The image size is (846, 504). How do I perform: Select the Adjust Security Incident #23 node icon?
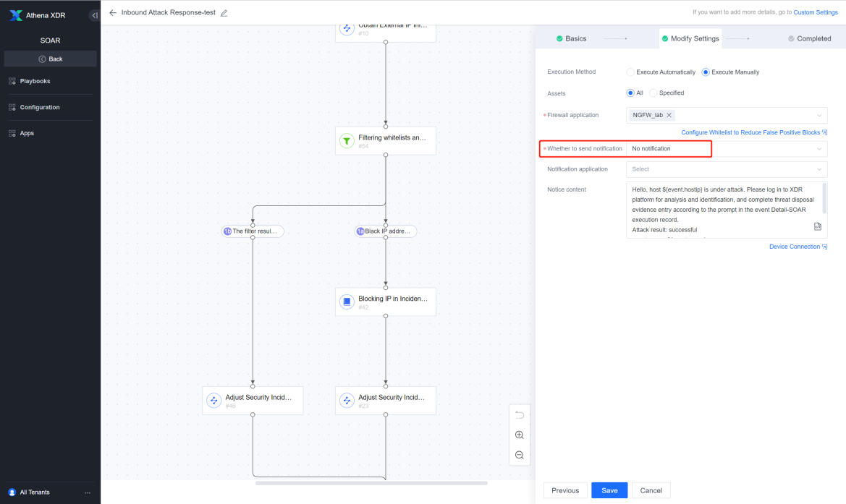[x=347, y=401]
